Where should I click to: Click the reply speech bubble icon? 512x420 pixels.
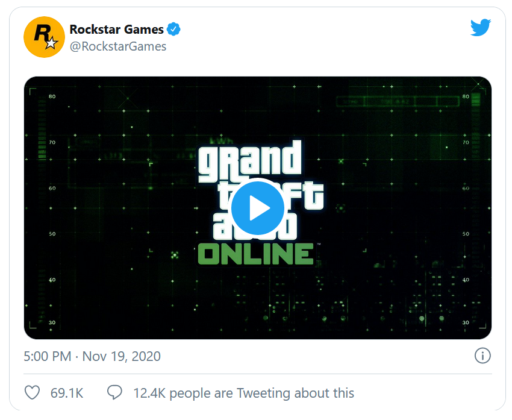pos(114,393)
